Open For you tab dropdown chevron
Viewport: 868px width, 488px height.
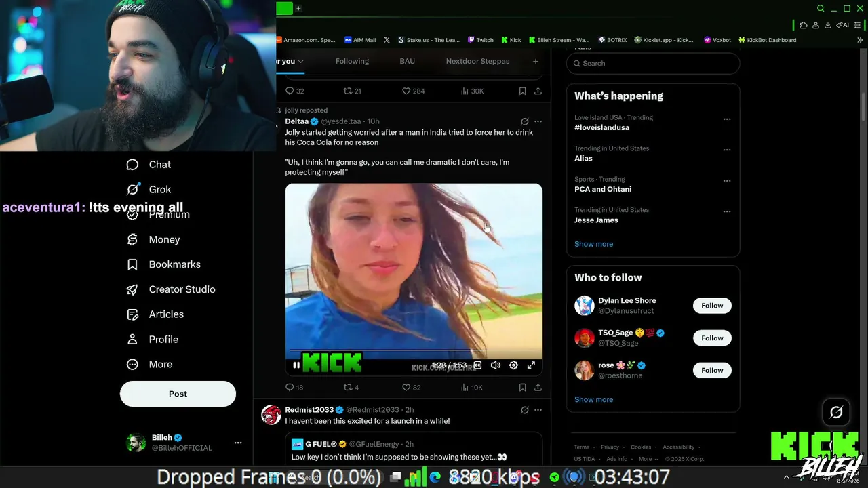coord(300,61)
